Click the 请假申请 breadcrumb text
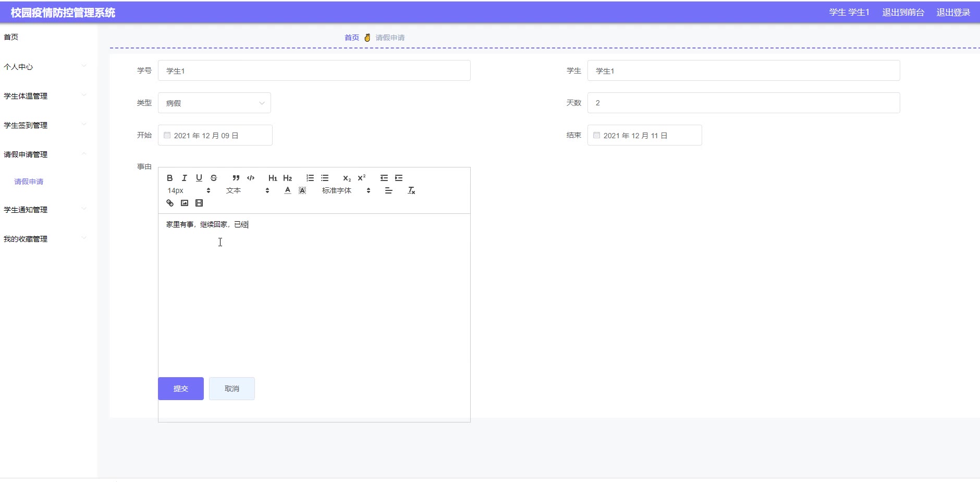Image resolution: width=980 pixels, height=482 pixels. (x=390, y=38)
